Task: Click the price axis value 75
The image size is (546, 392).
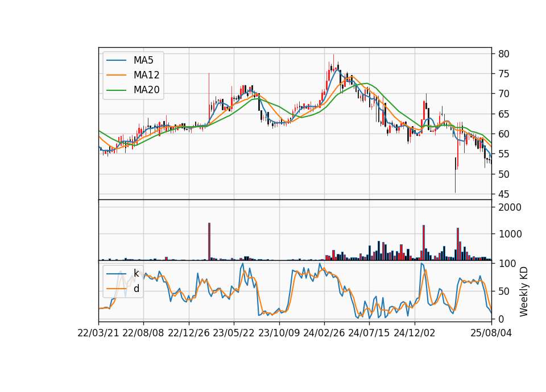Action: [x=504, y=74]
